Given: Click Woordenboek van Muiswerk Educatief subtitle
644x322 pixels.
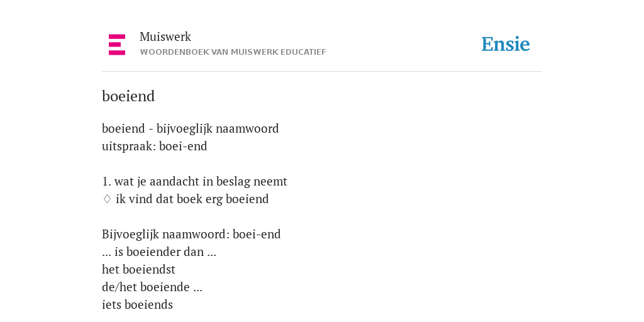Looking at the screenshot, I should [233, 52].
